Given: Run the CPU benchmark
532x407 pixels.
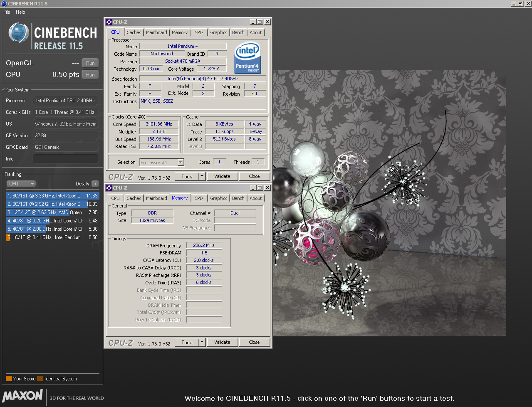Looking at the screenshot, I should click(x=90, y=75).
